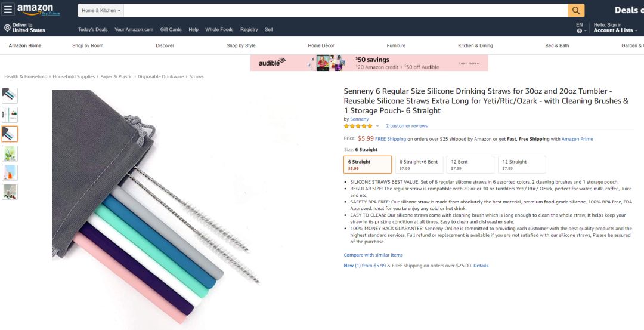The height and width of the screenshot is (330, 644).
Task: Click the Amazon logo
Action: 35,10
